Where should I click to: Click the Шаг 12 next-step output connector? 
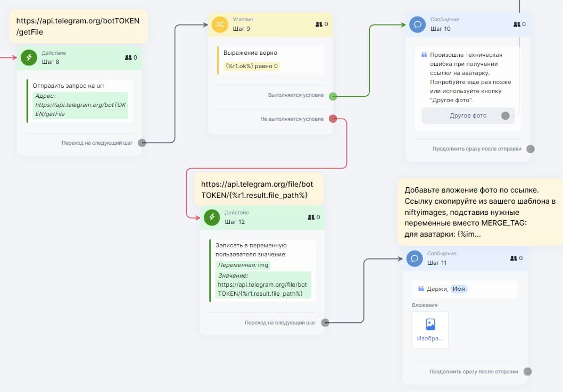tap(325, 322)
